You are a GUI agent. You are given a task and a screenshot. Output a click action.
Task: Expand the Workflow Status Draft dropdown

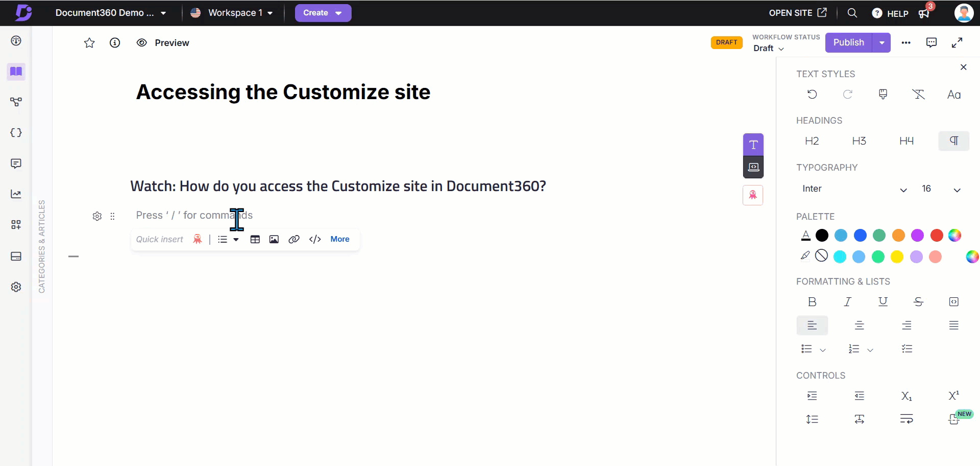[x=769, y=48]
